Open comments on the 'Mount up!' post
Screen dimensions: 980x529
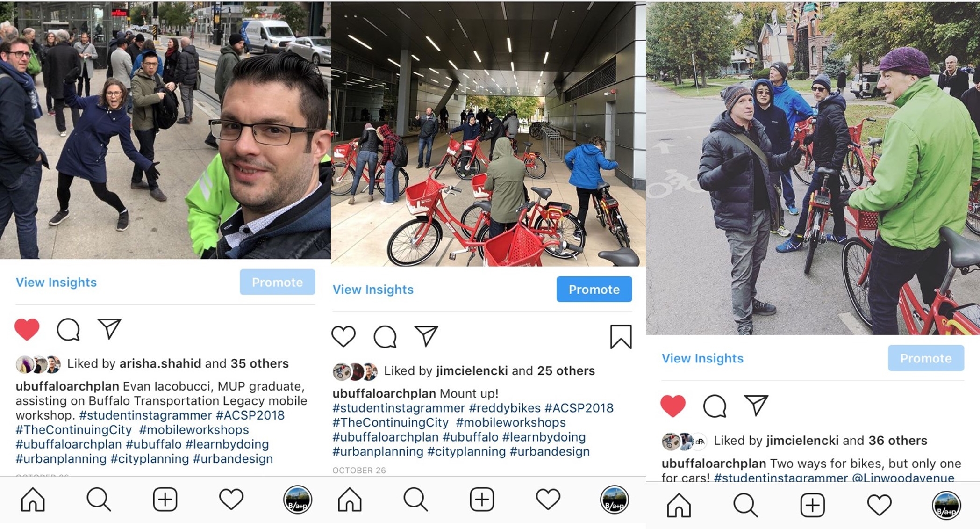pos(385,337)
